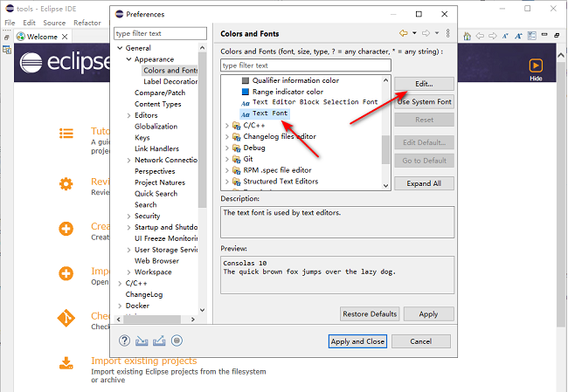Click the Oomph preference recorder icon

[x=177, y=340]
